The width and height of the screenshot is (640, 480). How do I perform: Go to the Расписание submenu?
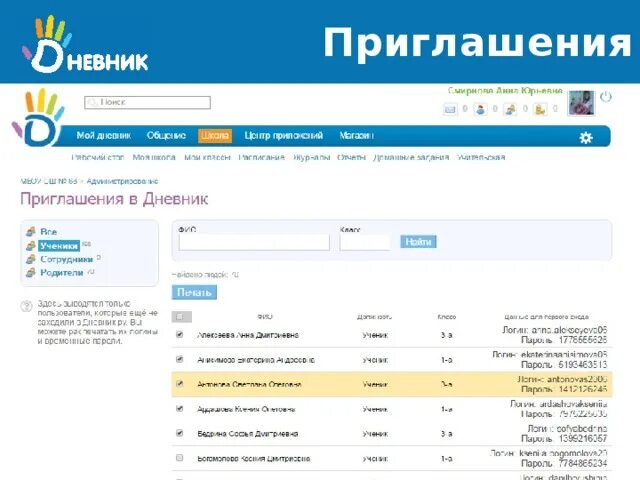(x=262, y=157)
